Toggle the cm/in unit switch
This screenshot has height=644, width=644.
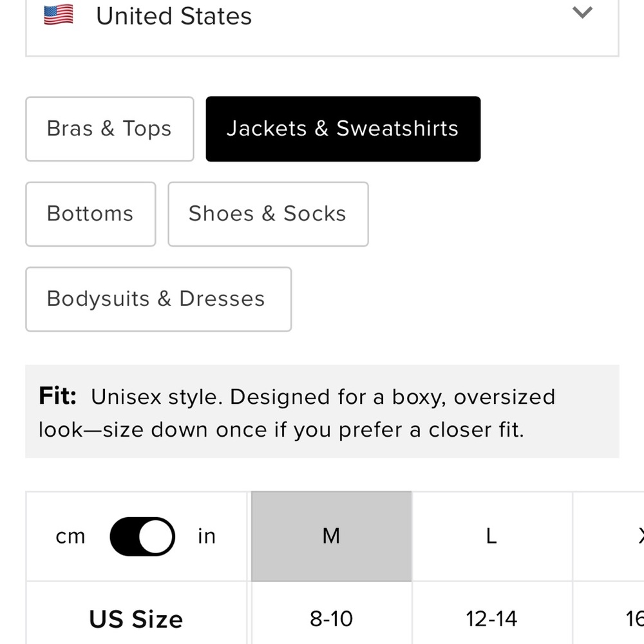pyautogui.click(x=142, y=536)
